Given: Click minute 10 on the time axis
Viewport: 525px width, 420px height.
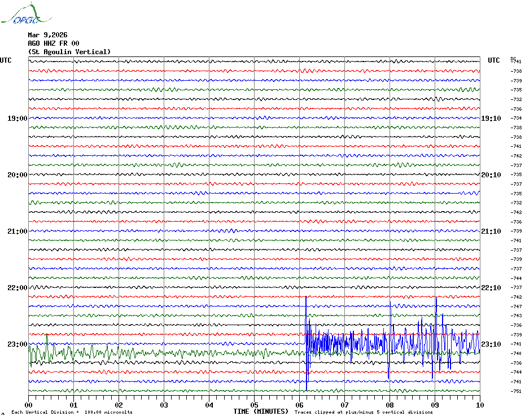Looking at the screenshot, I should (479, 405).
